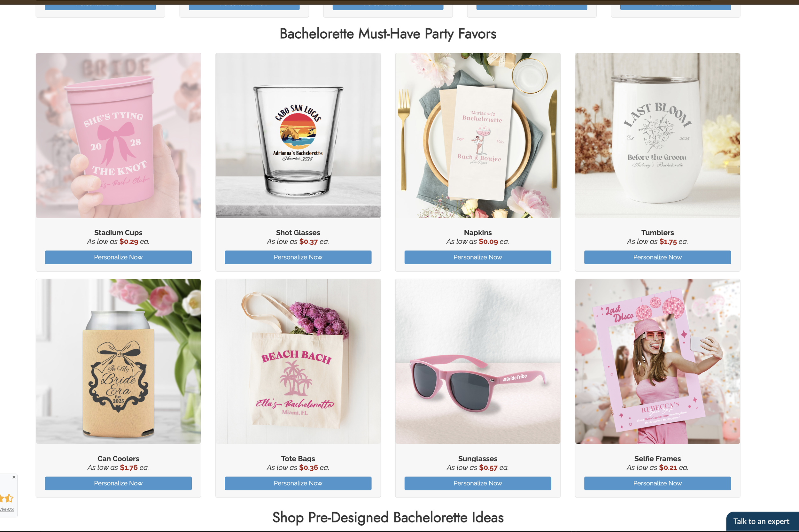799x532 pixels.
Task: Click the star rating icon
Action: coord(7,498)
